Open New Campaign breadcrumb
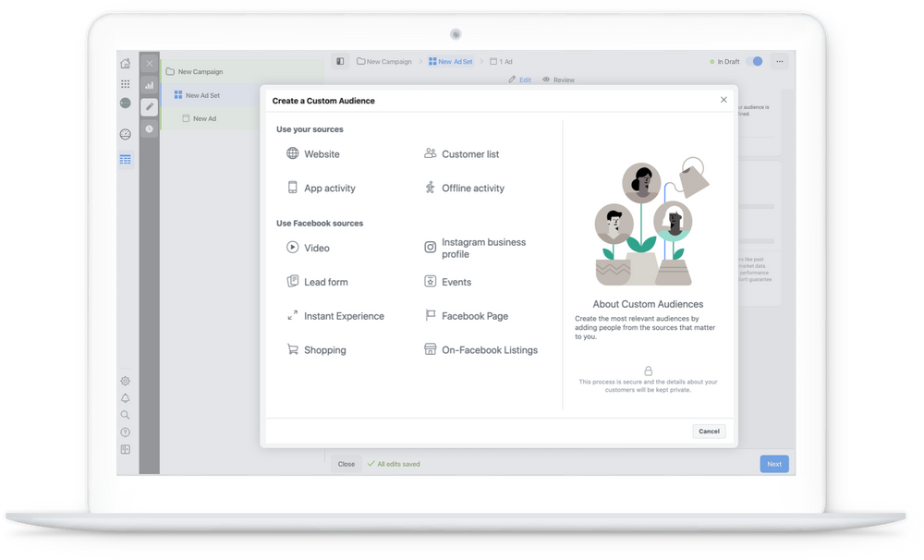Viewport: 924px width, 560px height. pyautogui.click(x=384, y=61)
